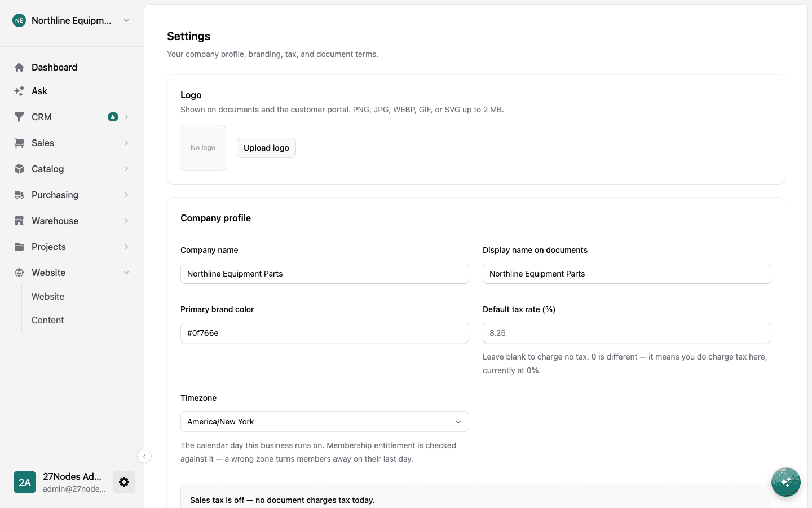Expand the CRM section chevron
The width and height of the screenshot is (812, 508).
[x=126, y=117]
